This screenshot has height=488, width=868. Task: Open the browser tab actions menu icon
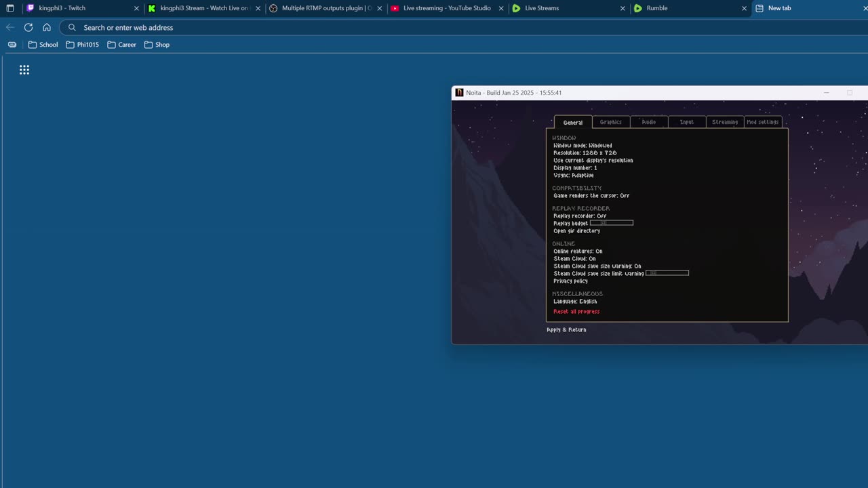coord(10,8)
